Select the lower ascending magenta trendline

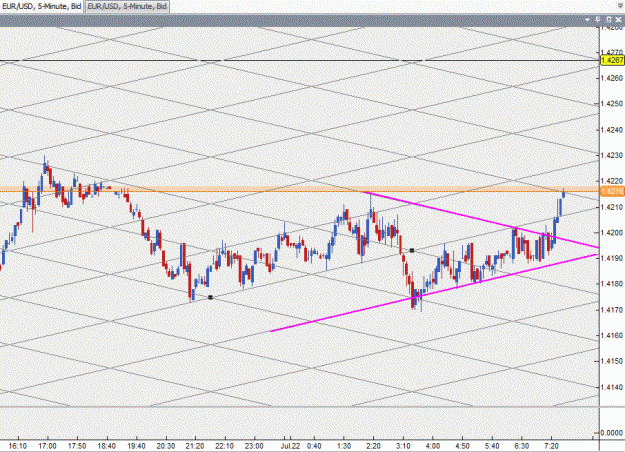(434, 293)
